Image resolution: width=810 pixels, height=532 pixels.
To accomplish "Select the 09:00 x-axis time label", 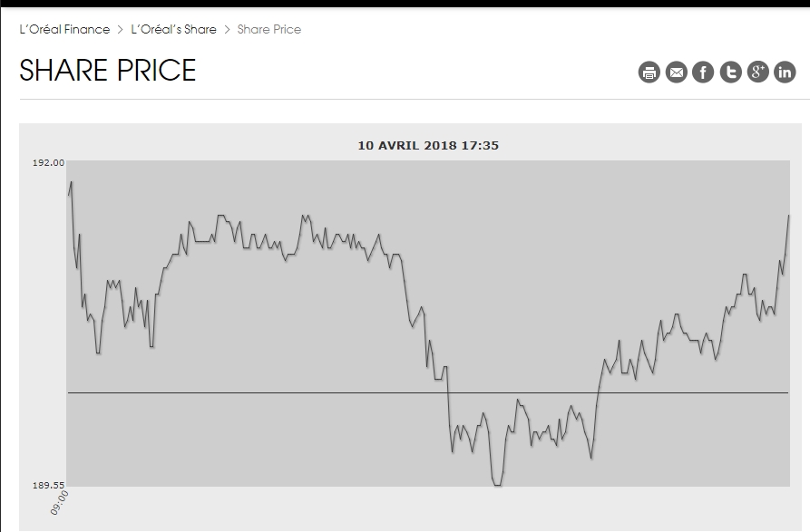I will [61, 503].
